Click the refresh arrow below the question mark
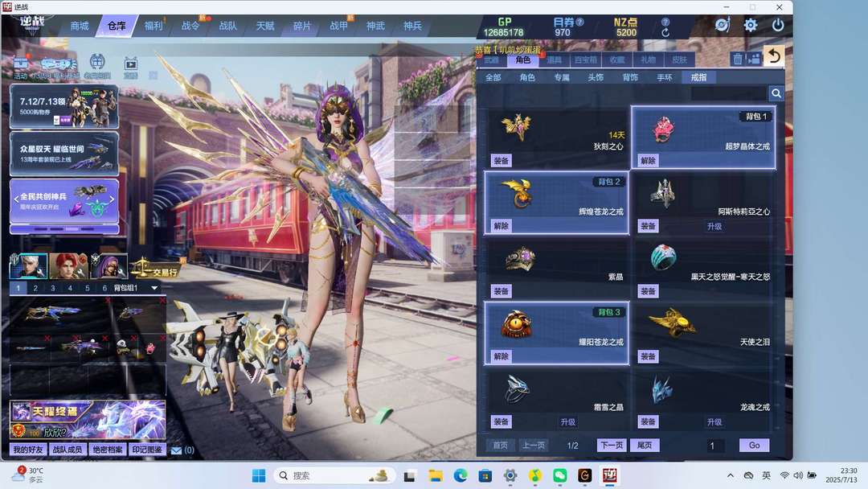This screenshot has width=868, height=489. 665,33
